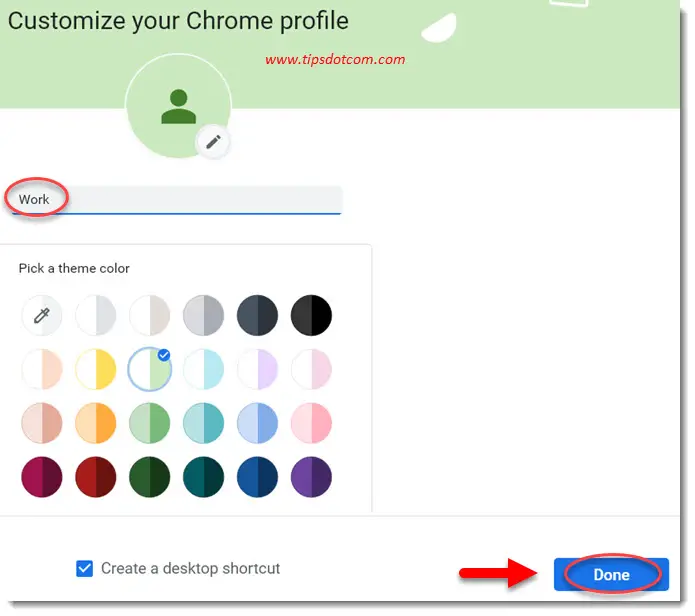The image size is (695, 616).
Task: Click the selected light green theme swatch
Action: [149, 369]
